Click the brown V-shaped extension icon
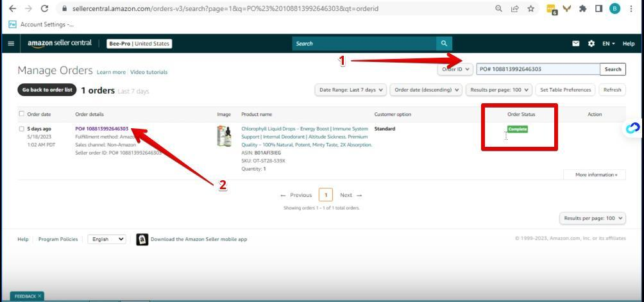Viewport: 644px width, 302px height. click(x=567, y=8)
